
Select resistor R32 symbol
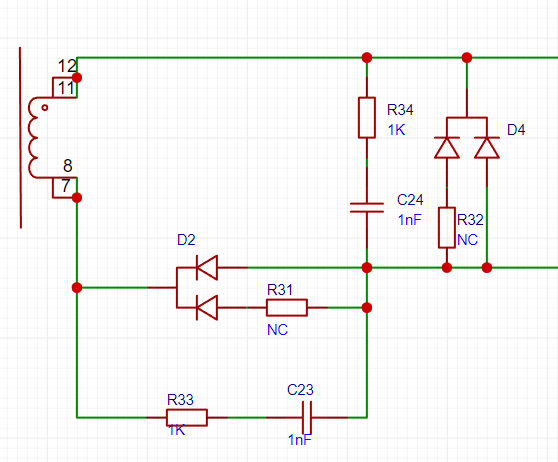(x=447, y=227)
